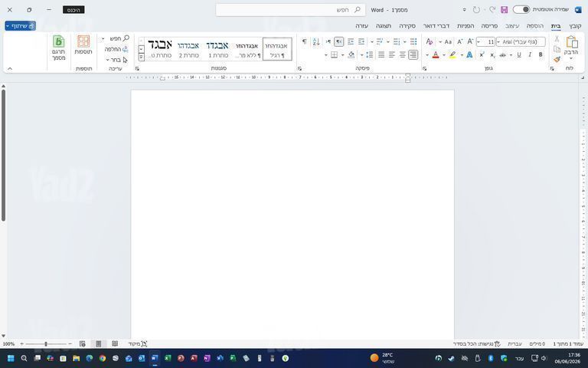
Task: Open Font dialog launcher in גופן group
Action: tap(424, 69)
